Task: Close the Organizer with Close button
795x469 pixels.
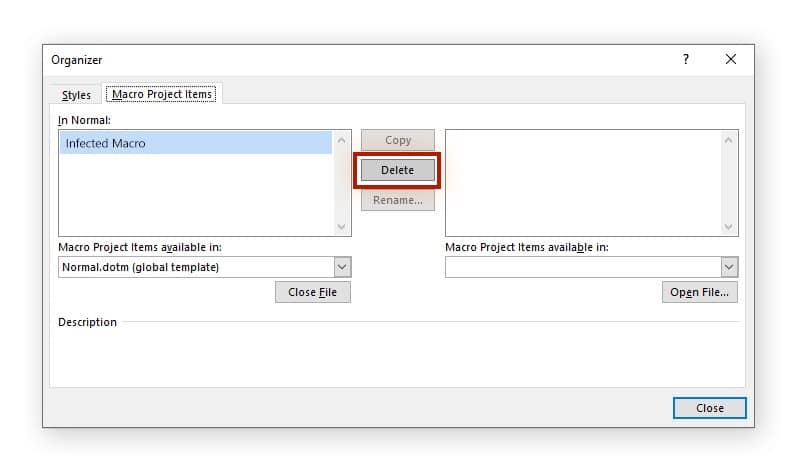Action: [709, 408]
